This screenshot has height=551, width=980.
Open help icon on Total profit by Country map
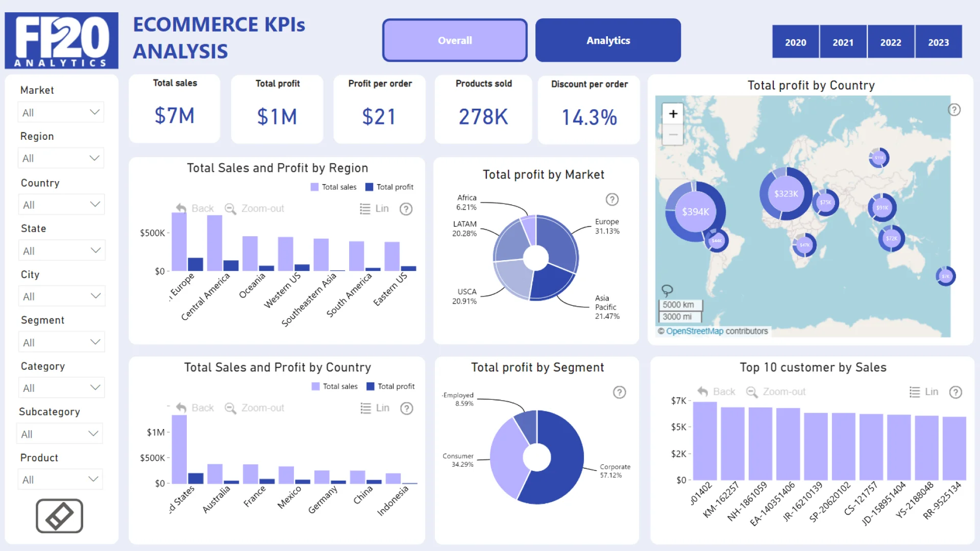[954, 110]
